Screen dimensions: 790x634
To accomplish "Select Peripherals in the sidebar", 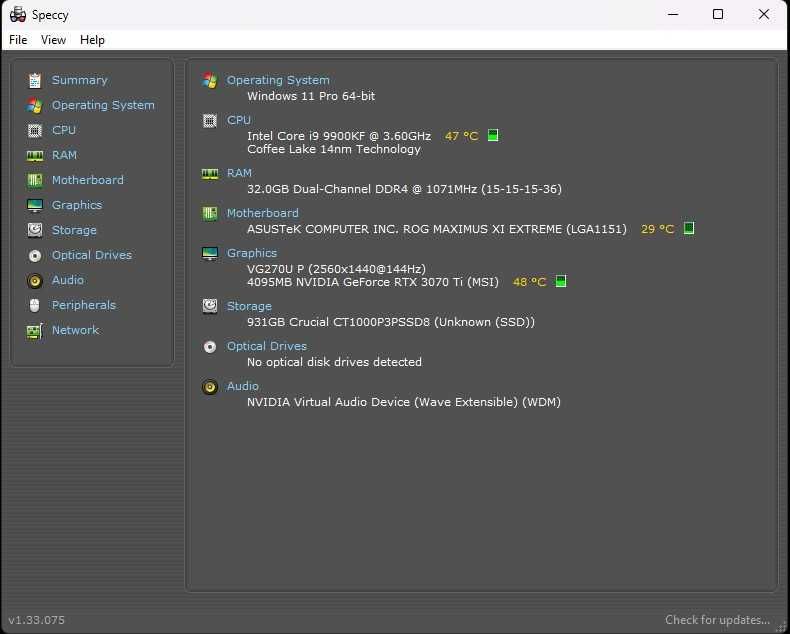I will point(84,305).
